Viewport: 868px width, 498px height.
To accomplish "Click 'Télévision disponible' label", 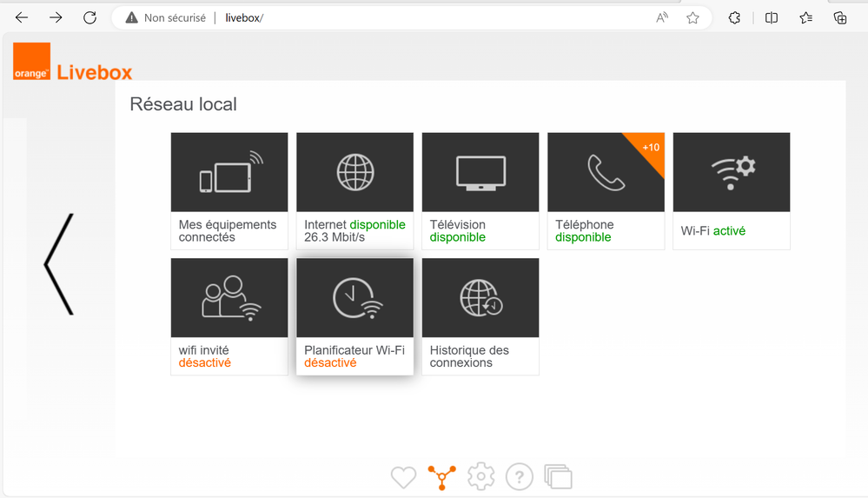I will (x=458, y=231).
